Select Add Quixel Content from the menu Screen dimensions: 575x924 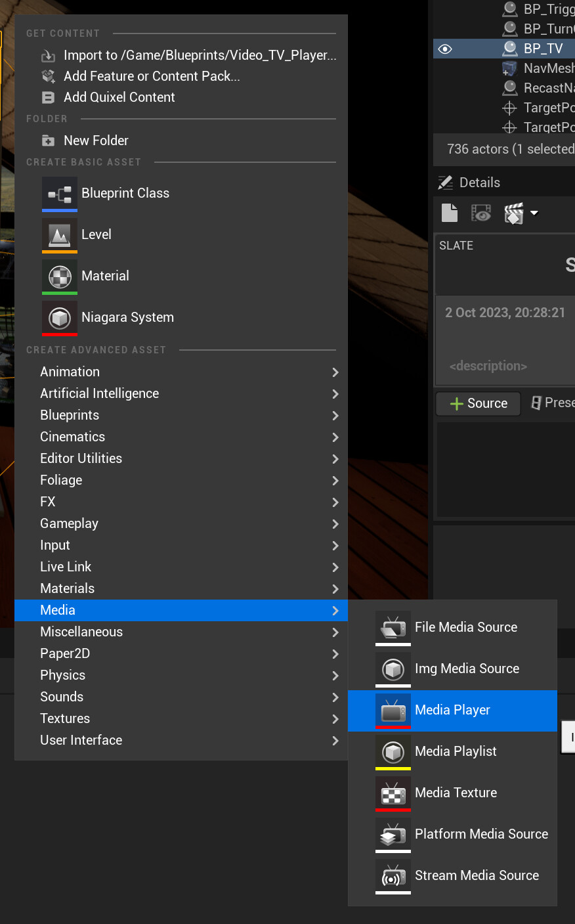[119, 97]
